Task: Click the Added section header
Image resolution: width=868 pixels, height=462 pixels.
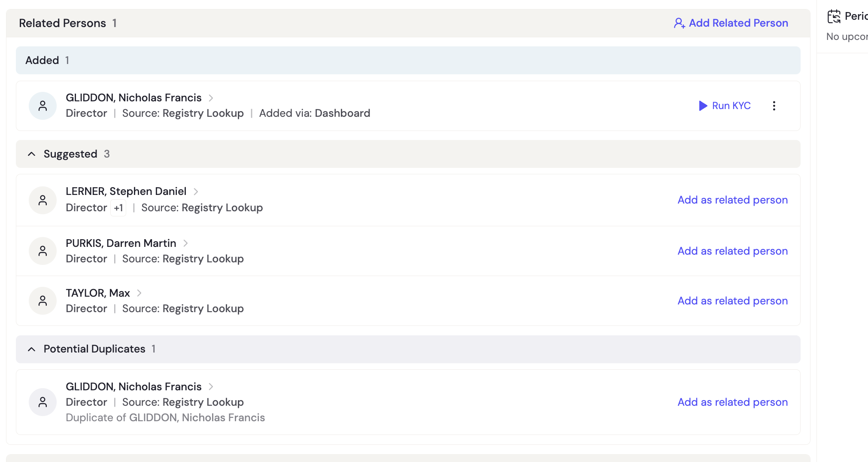Action: click(x=408, y=60)
